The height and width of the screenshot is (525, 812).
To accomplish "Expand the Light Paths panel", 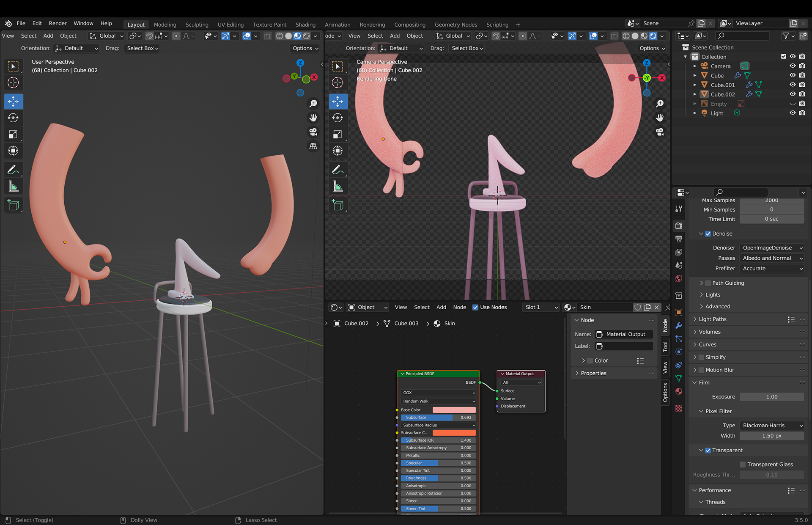I will (x=713, y=319).
